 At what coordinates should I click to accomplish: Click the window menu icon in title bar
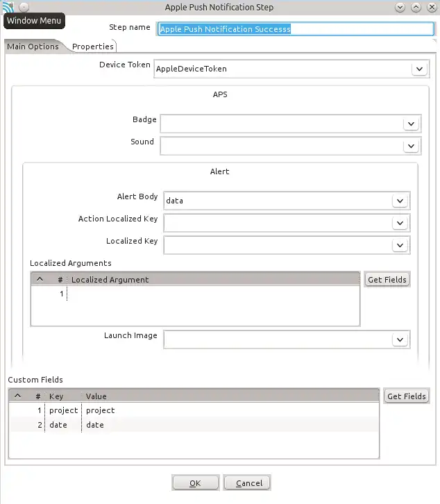point(8,7)
